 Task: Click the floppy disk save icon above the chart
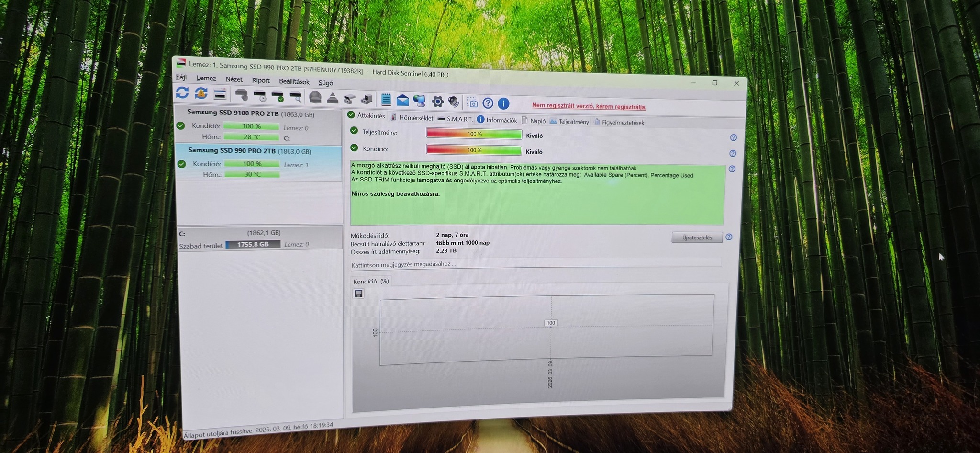358,294
